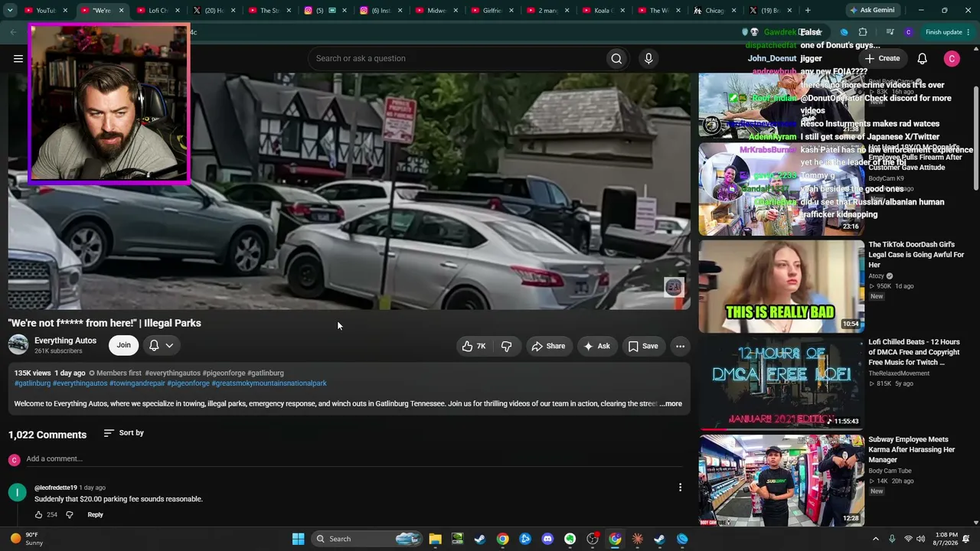Open YouTube notifications bell in the header
980x551 pixels.
923,59
